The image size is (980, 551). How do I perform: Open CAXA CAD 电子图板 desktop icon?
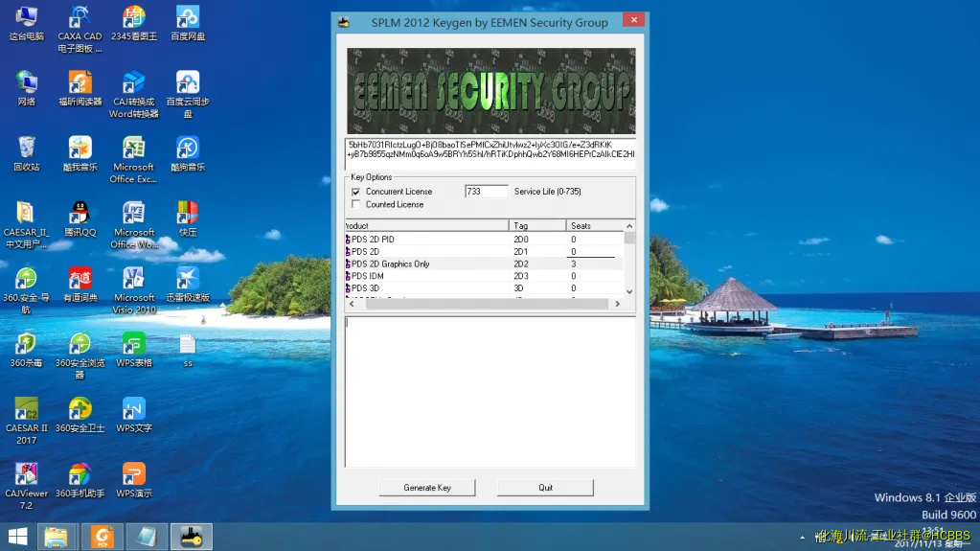click(80, 29)
